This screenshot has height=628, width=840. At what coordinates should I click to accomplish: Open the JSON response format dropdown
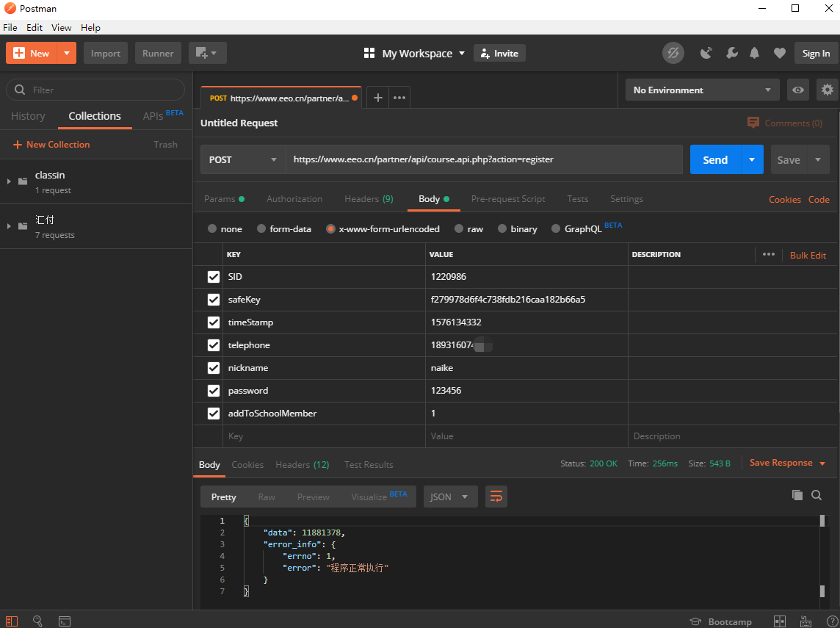(450, 497)
